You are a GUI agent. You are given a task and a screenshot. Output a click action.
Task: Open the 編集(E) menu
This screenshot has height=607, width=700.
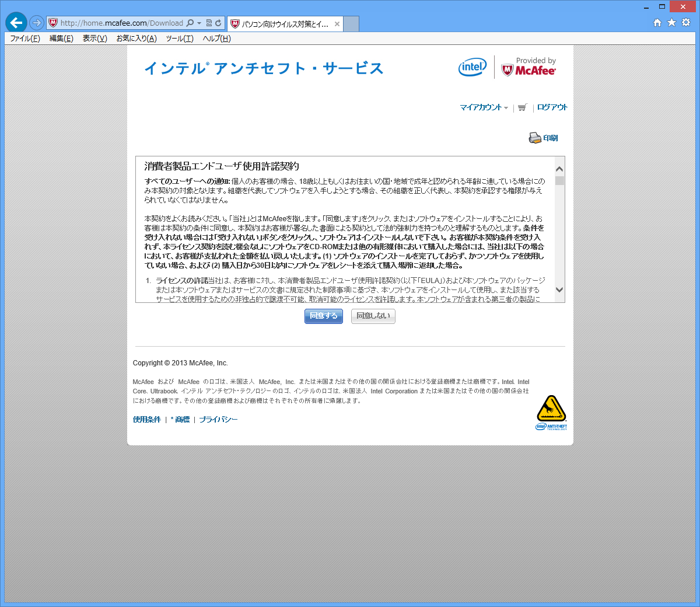(x=61, y=39)
